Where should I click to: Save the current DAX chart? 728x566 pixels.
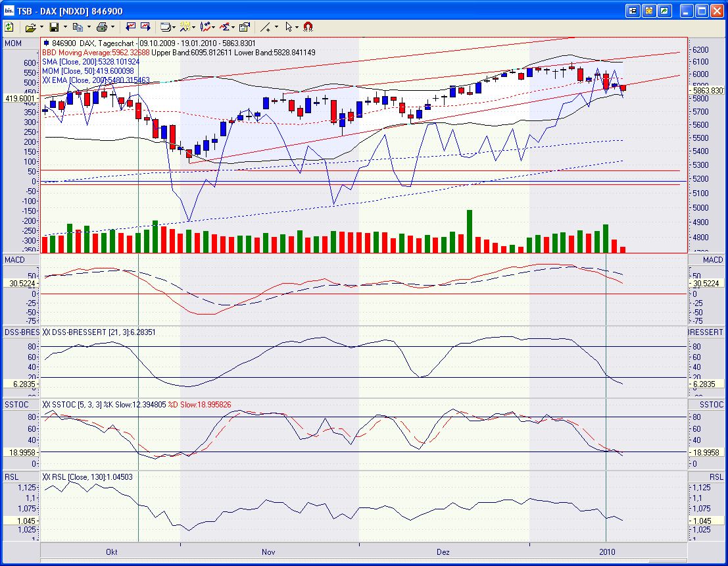(x=54, y=27)
